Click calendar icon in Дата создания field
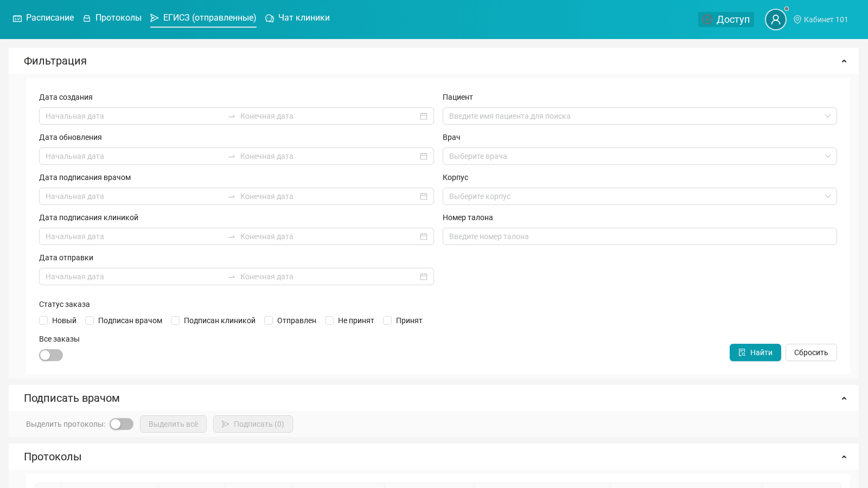Viewport: 868px width, 488px height. click(424, 116)
